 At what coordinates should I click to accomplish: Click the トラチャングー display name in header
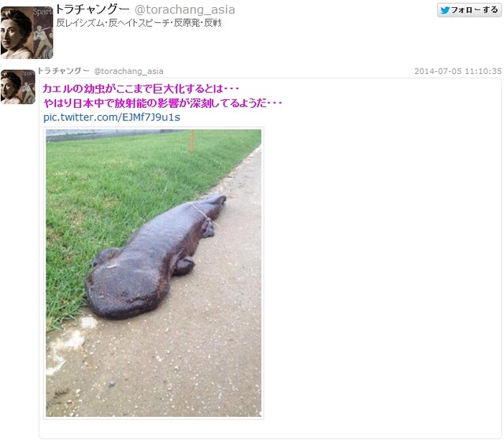(x=92, y=9)
